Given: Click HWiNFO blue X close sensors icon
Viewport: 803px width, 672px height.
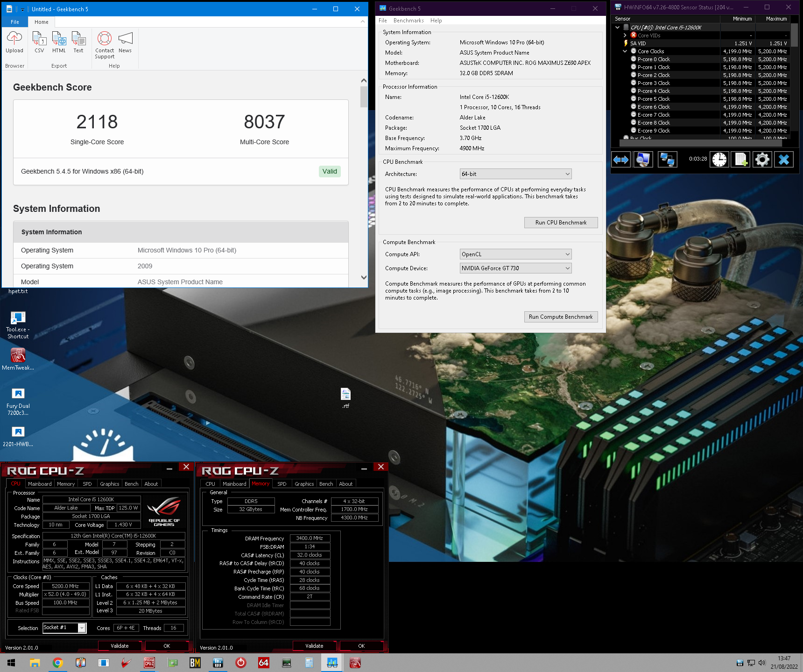Looking at the screenshot, I should coord(784,160).
